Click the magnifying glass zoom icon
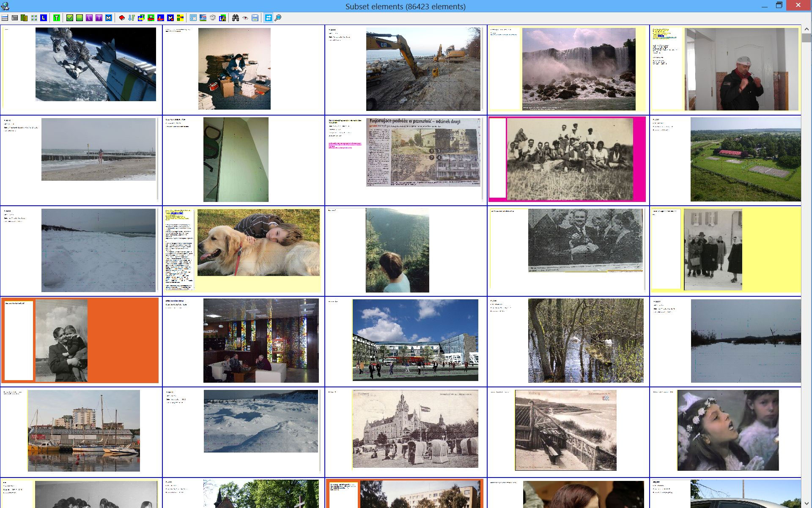Screen dimensions: 812x508 (278, 18)
